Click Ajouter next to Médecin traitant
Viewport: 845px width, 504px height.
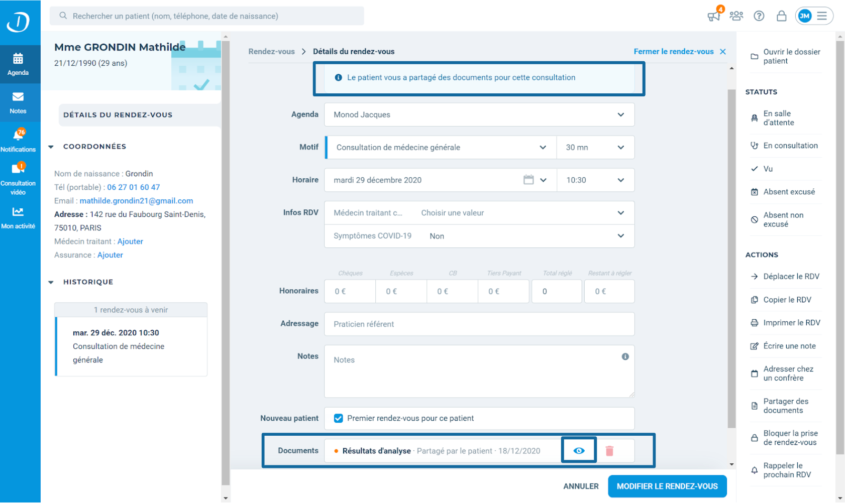tap(130, 241)
